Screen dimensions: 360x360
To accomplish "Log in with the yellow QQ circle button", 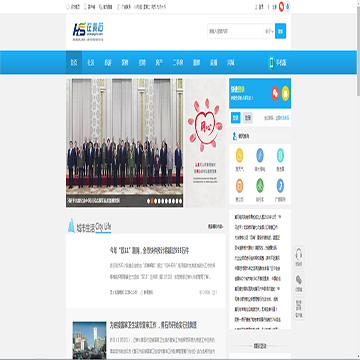I will (285, 93).
